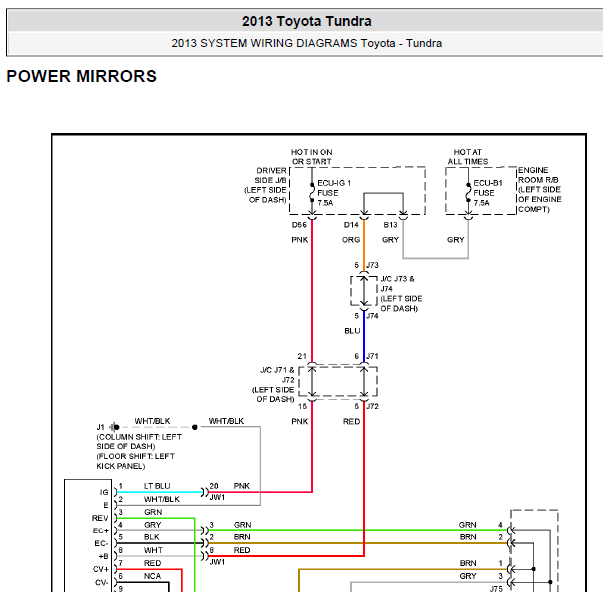The height and width of the screenshot is (592, 603).
Task: Click the 'DRIVER SIDE J/B' label
Action: coord(271,175)
